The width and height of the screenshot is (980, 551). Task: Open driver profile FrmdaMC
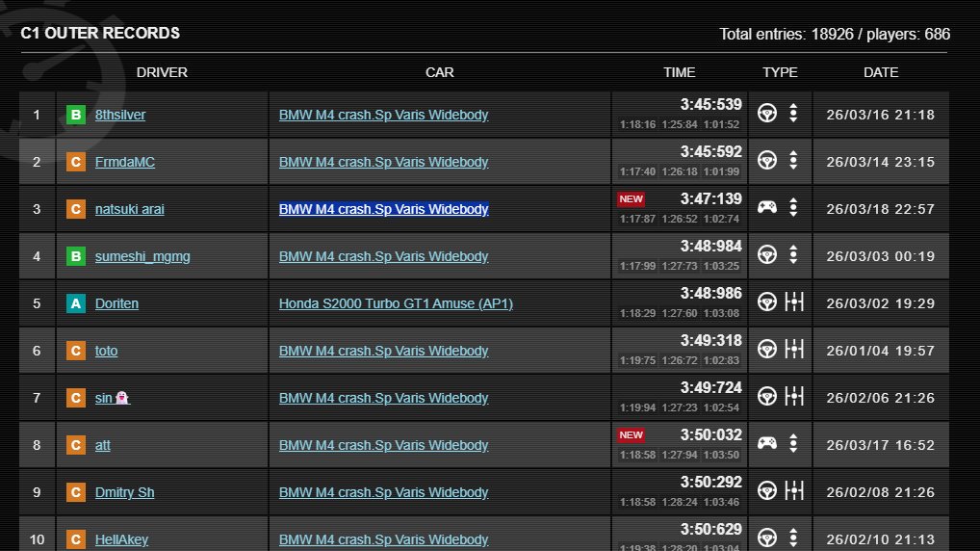(125, 162)
